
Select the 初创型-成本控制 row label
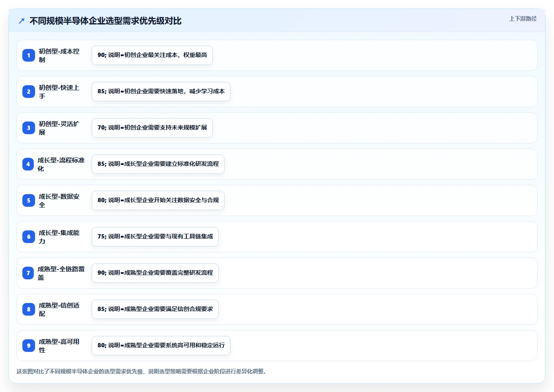point(59,55)
